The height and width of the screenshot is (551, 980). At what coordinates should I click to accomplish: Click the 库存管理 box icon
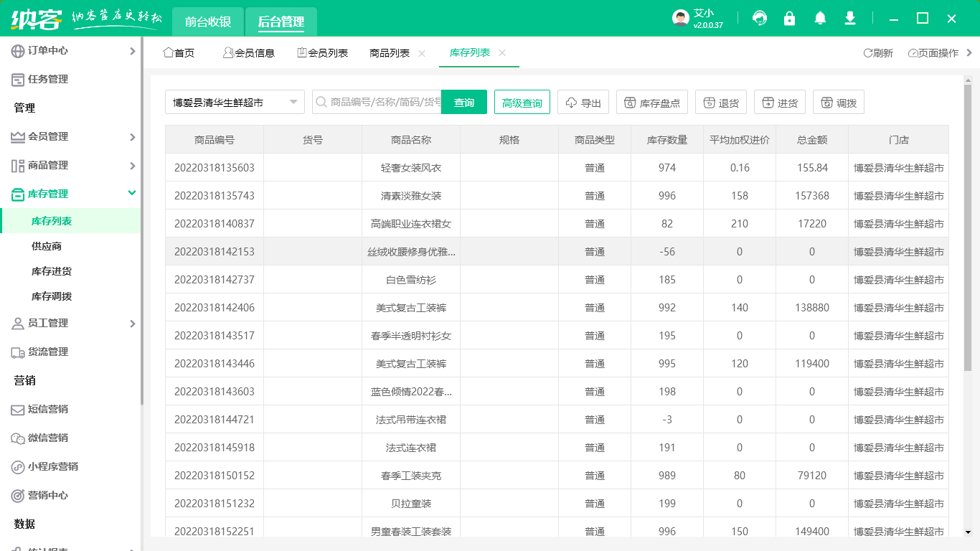[x=18, y=194]
